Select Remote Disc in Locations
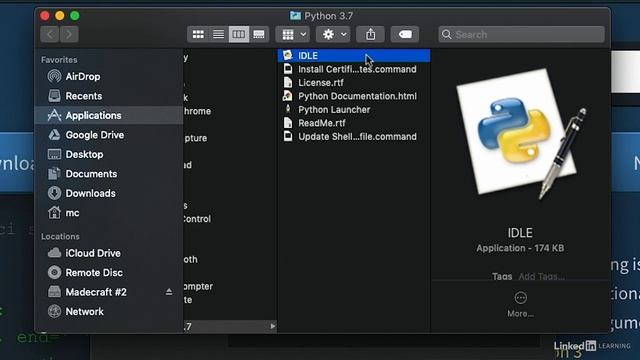Viewport: 640px width, 360px height. (109, 273)
